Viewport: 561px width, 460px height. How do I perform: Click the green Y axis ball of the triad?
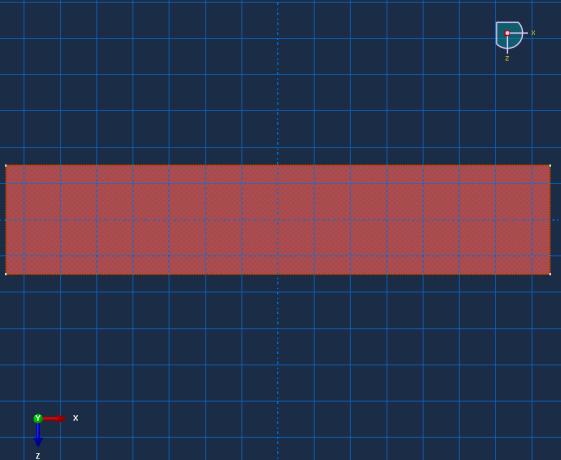click(x=38, y=419)
